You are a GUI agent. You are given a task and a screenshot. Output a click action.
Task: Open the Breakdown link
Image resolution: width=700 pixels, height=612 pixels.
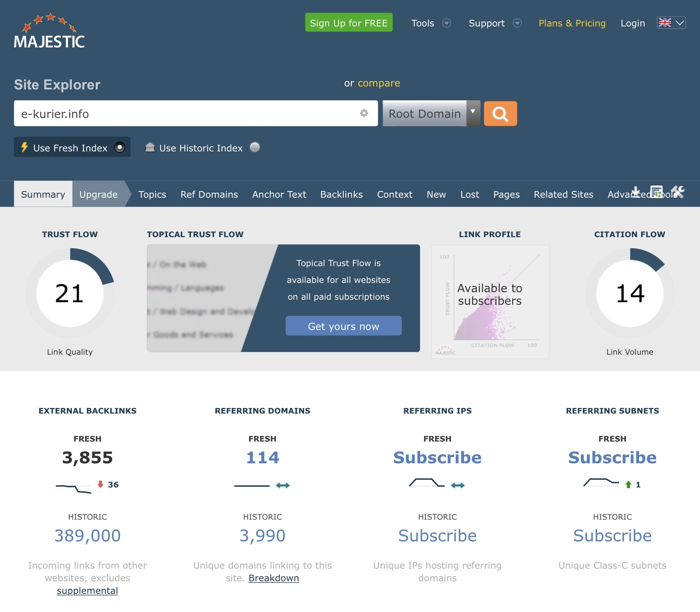(x=274, y=578)
